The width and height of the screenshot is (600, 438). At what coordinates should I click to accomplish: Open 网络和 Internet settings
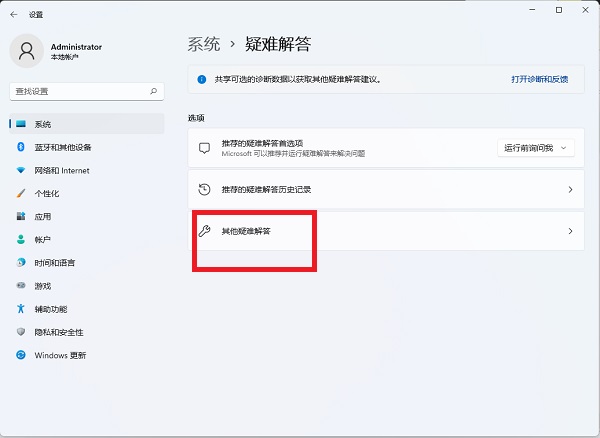click(61, 170)
